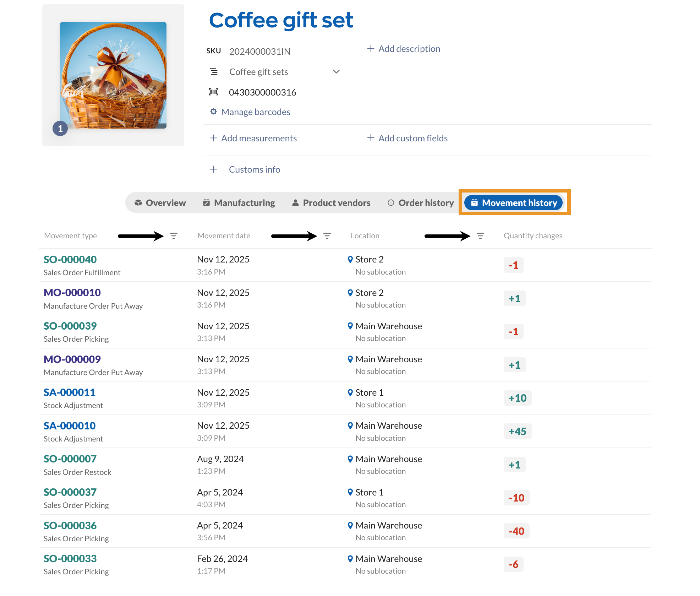The image size is (700, 596).
Task: Click the Movement type filter icon
Action: [x=174, y=236]
